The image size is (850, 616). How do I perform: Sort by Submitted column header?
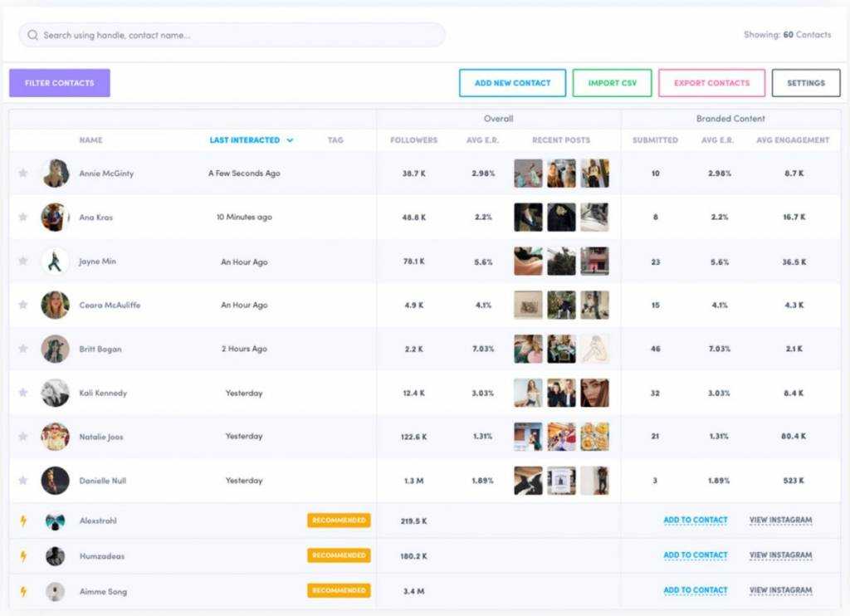[655, 140]
